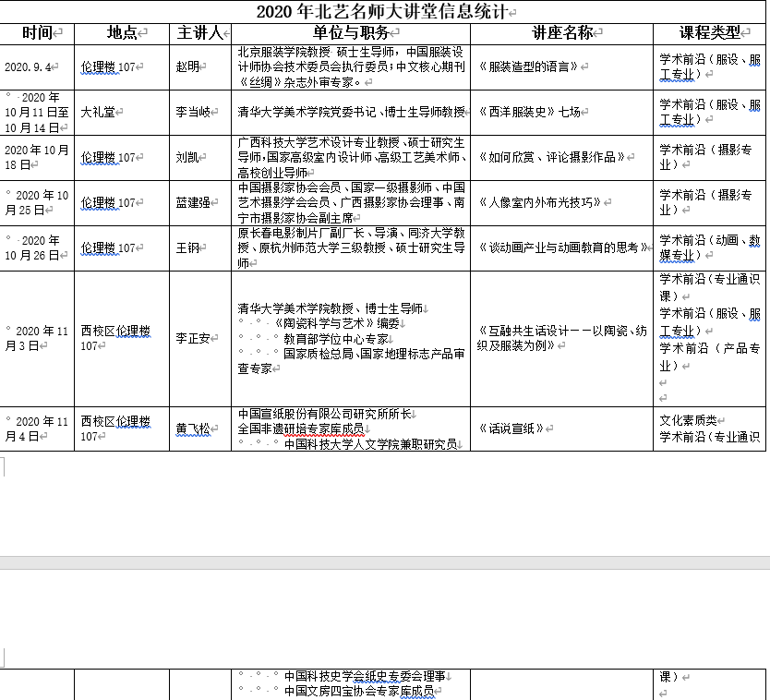Click the speaker name '李当岐'
The width and height of the screenshot is (770, 700).
193,113
